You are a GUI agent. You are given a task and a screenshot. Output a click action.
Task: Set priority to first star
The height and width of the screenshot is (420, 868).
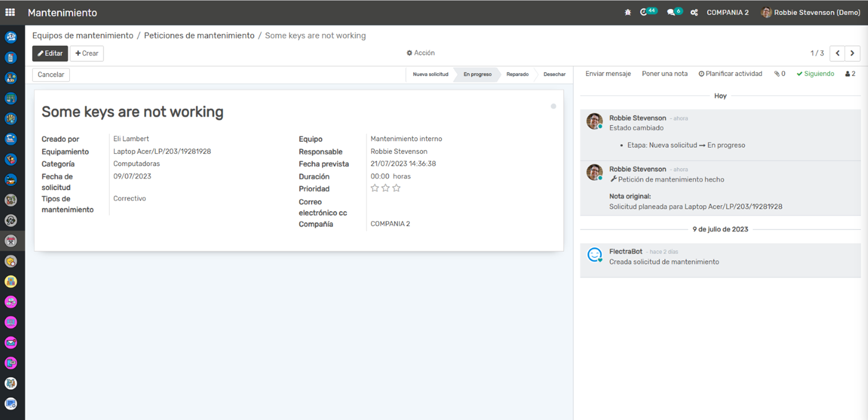pos(375,188)
